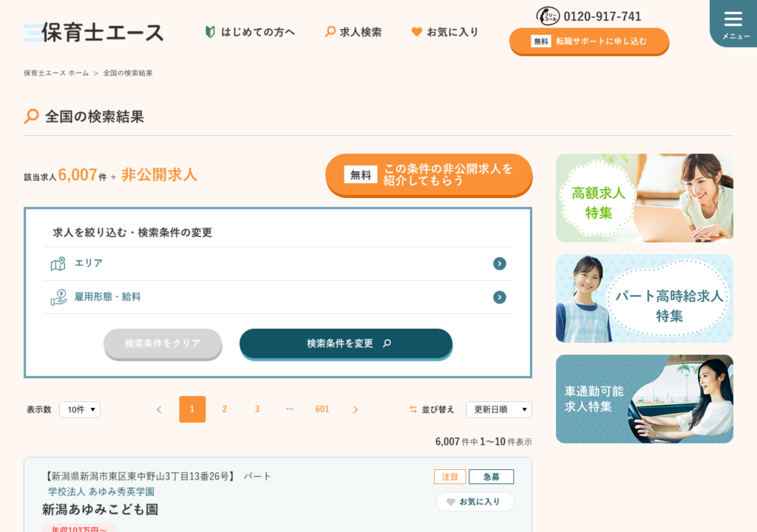Click the free-call phone icon

548,16
